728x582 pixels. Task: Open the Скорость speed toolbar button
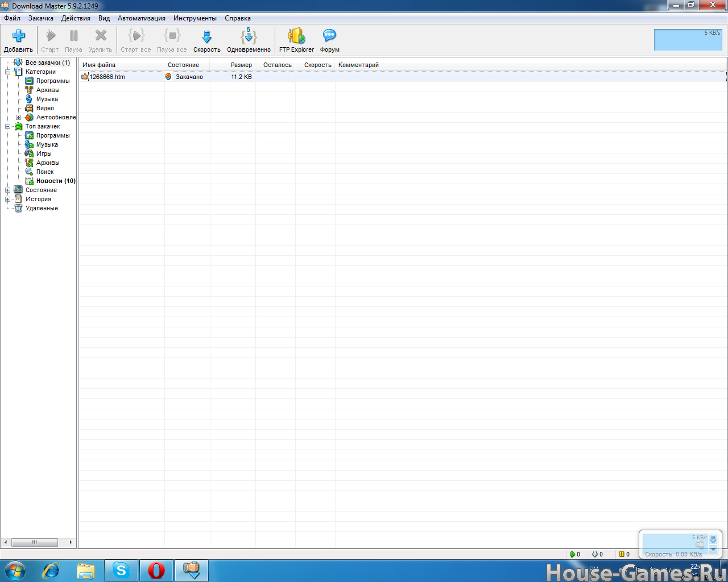click(207, 40)
